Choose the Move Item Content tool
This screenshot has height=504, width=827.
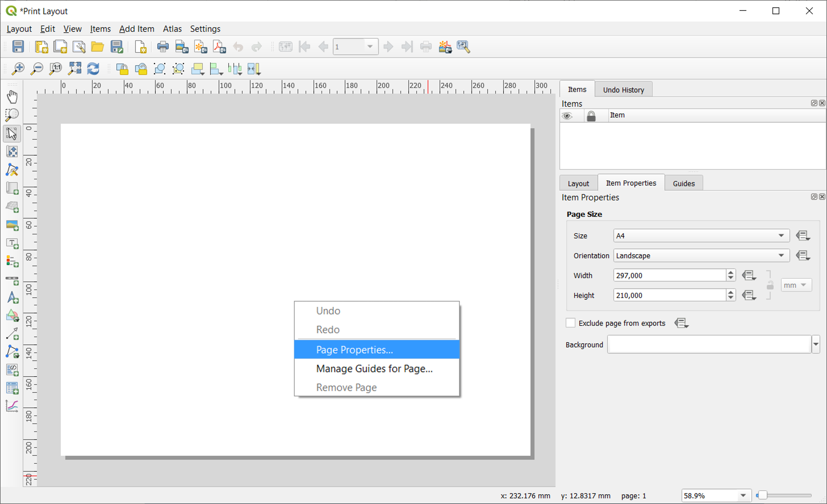[x=12, y=152]
